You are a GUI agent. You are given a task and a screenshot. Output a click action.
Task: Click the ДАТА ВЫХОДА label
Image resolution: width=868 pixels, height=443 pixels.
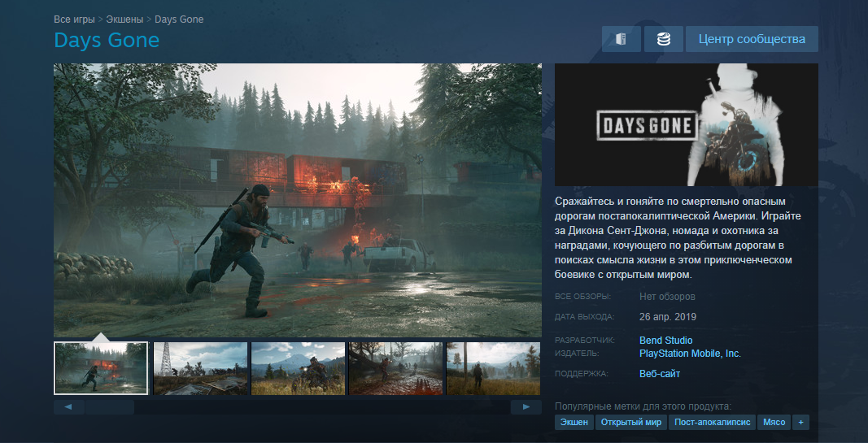coord(585,317)
